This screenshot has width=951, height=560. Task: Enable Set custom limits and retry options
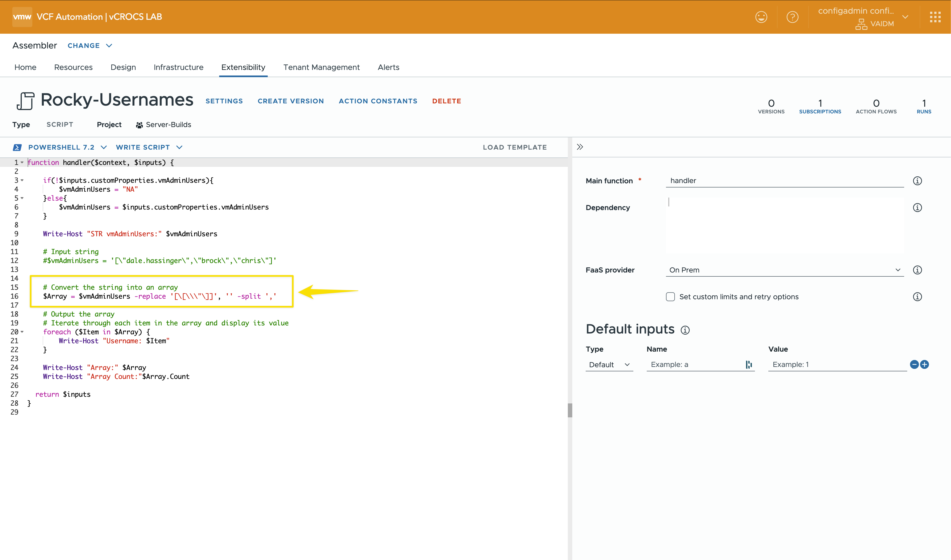[670, 297]
